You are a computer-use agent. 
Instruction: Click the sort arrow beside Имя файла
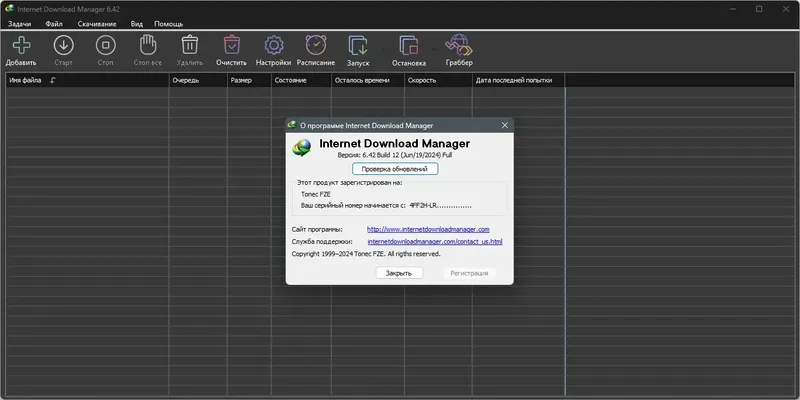coord(53,80)
